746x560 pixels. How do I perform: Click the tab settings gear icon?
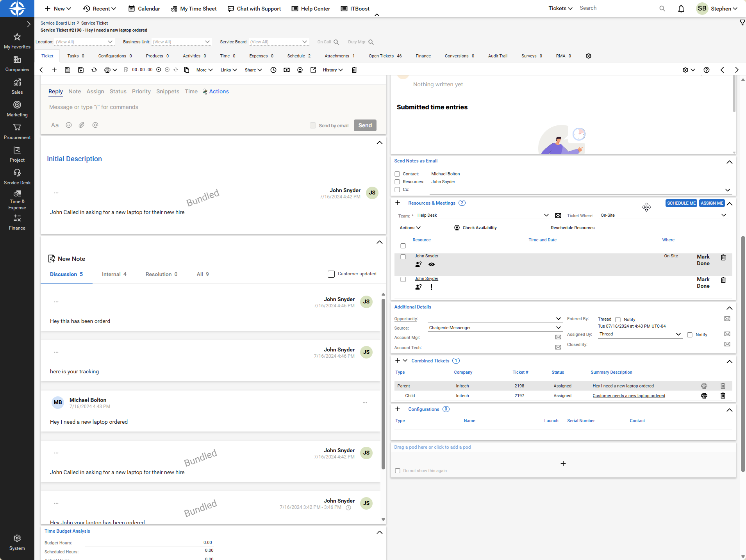pos(589,56)
